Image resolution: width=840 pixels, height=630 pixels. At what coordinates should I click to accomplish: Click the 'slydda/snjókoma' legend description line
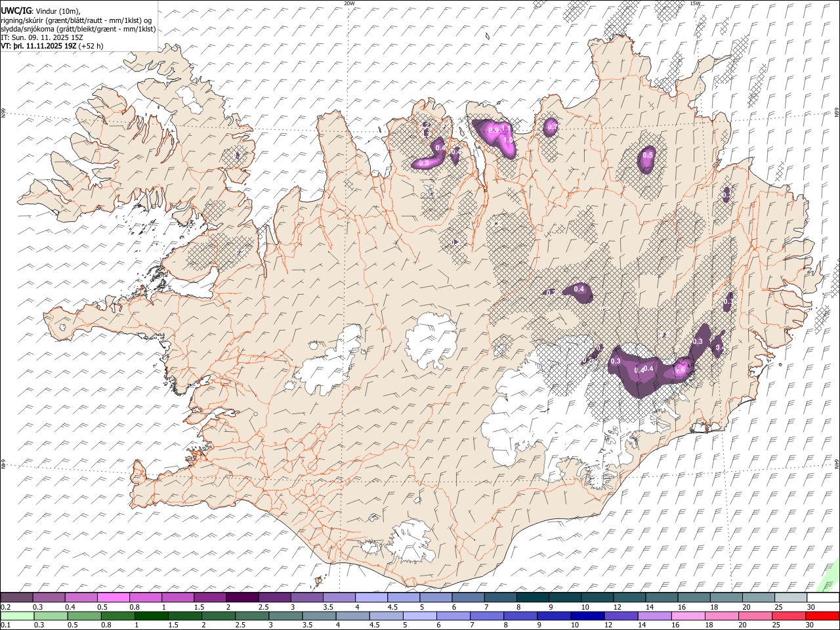pos(78,29)
